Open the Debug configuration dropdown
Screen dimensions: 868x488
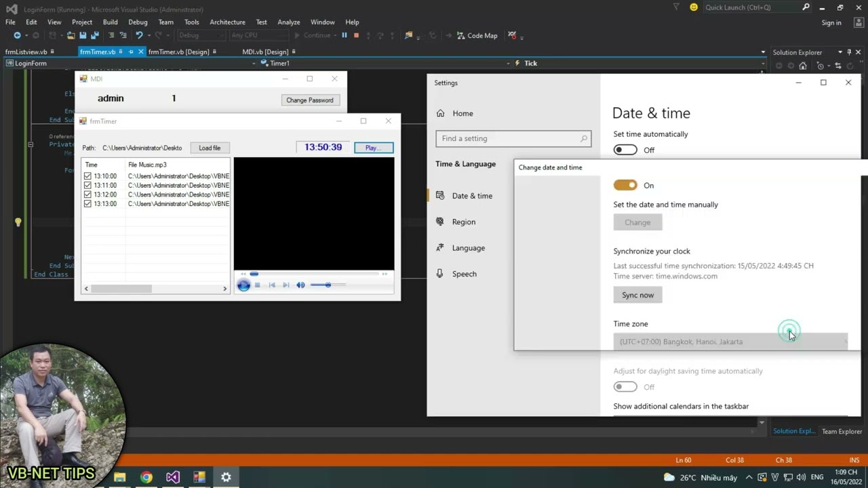[201, 35]
